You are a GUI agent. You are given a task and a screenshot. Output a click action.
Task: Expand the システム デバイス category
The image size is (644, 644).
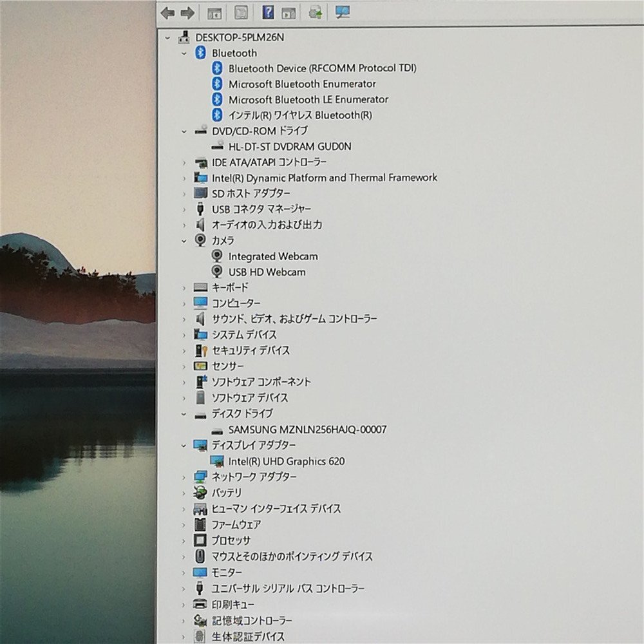(x=184, y=335)
